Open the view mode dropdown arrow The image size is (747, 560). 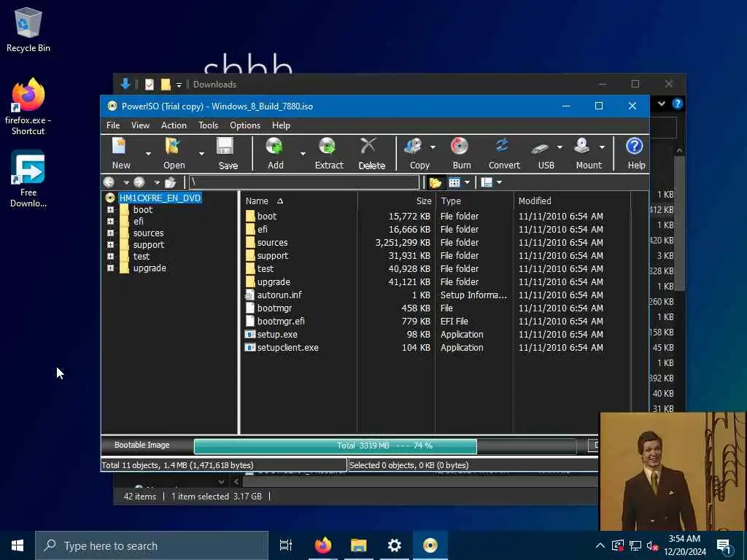468,182
